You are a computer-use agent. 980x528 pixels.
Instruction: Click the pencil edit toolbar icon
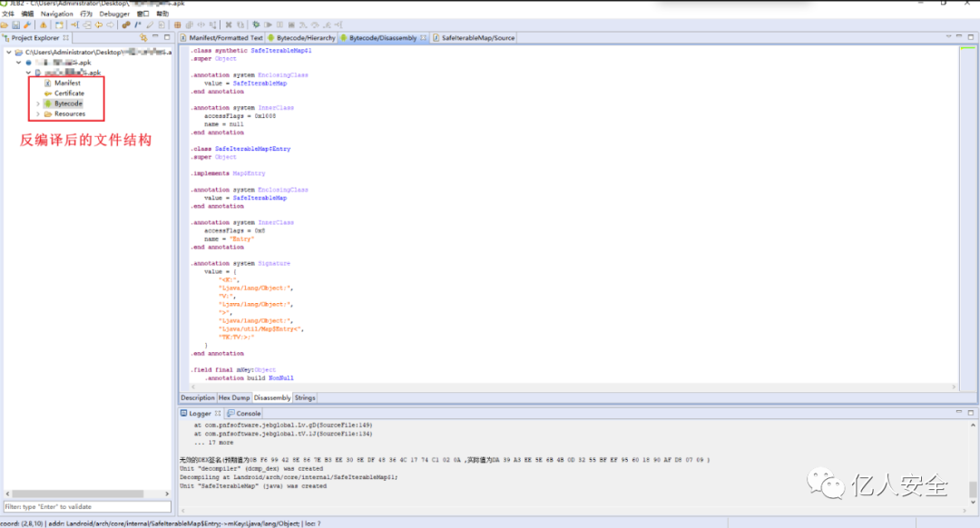(150, 25)
